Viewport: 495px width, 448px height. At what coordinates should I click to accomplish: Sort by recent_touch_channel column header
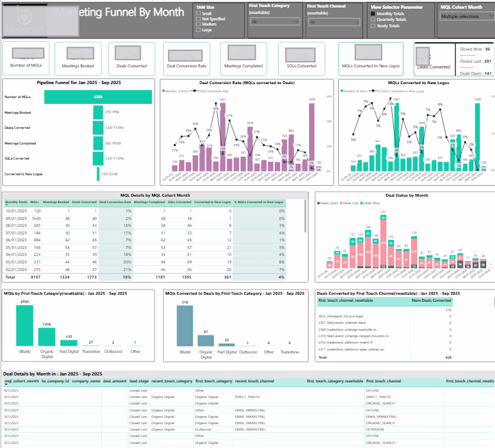click(x=255, y=381)
